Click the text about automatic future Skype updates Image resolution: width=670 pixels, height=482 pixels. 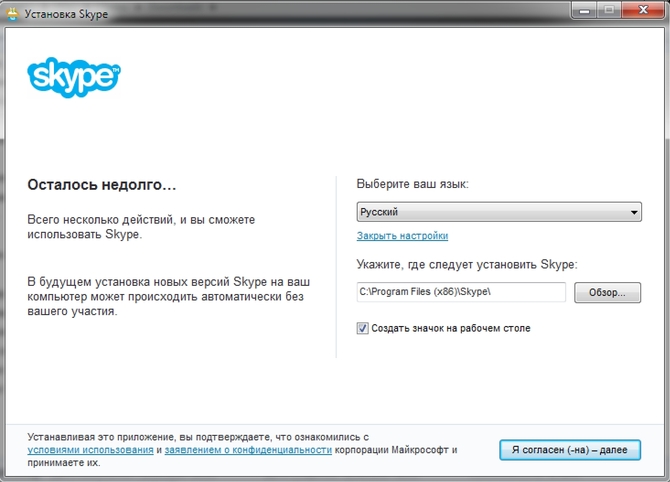tap(168, 297)
